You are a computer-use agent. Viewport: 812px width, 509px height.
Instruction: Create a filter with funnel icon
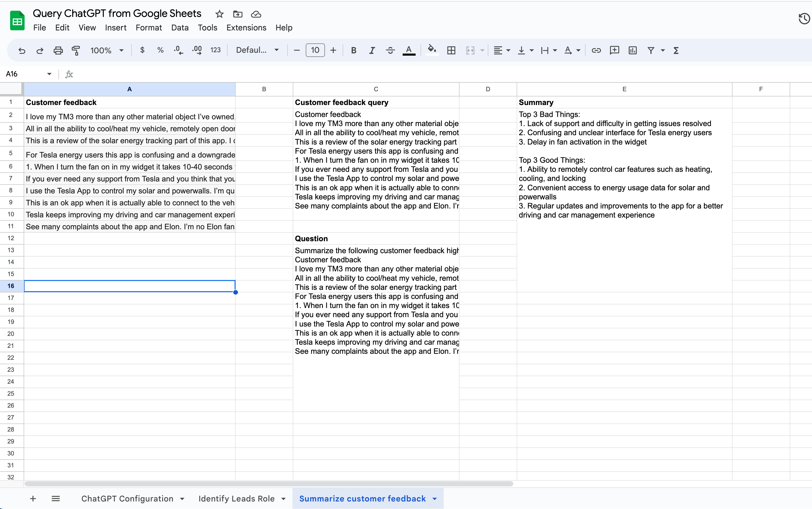pyautogui.click(x=651, y=50)
